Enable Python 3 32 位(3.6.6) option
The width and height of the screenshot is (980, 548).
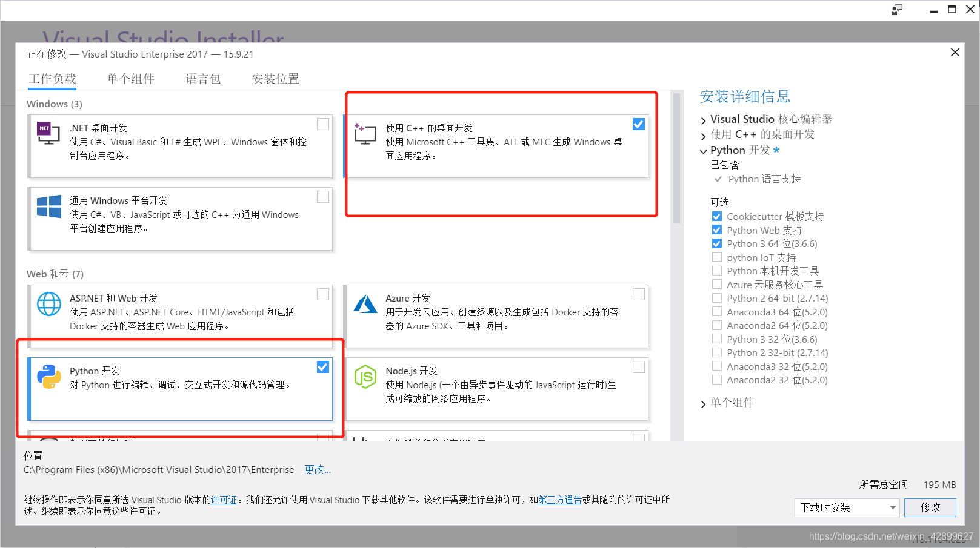(x=717, y=339)
